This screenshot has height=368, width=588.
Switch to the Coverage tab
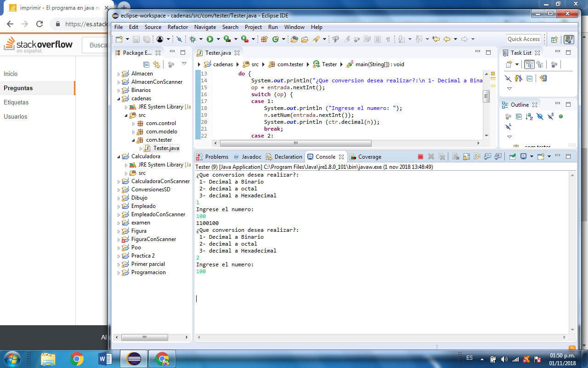point(366,157)
